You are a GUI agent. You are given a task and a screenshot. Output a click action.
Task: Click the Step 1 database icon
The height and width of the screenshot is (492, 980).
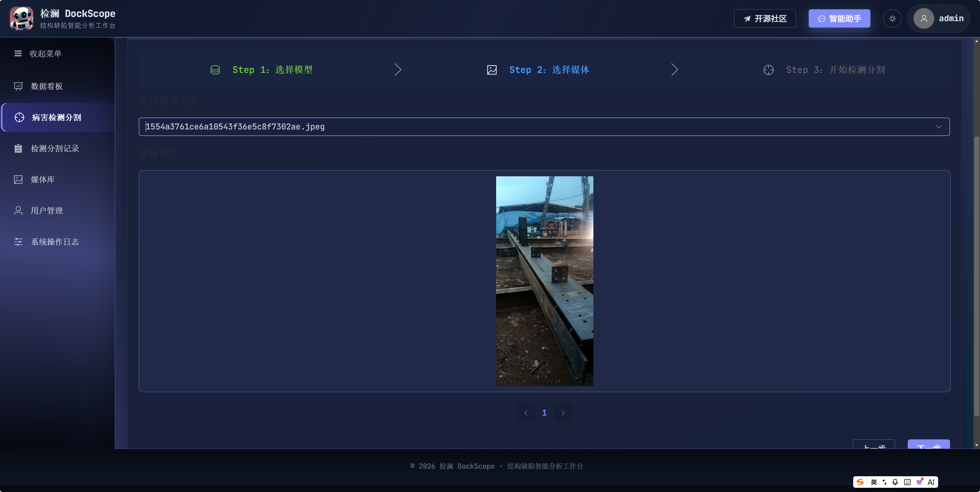(215, 70)
